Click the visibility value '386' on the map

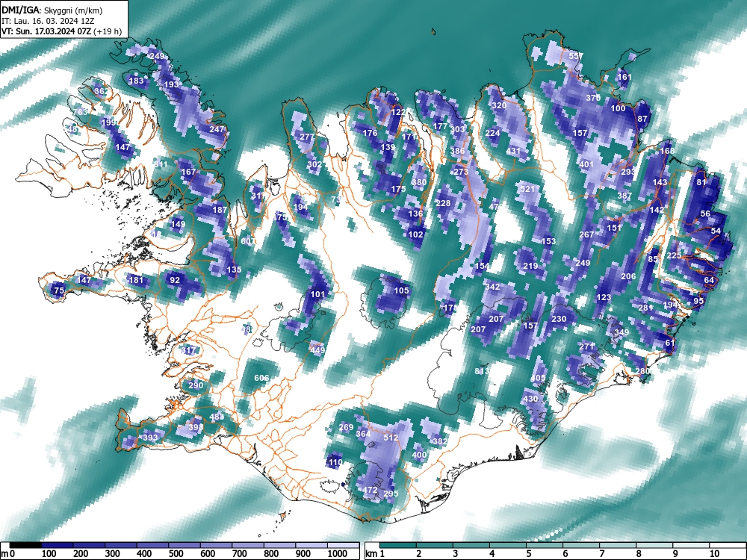tap(457, 151)
